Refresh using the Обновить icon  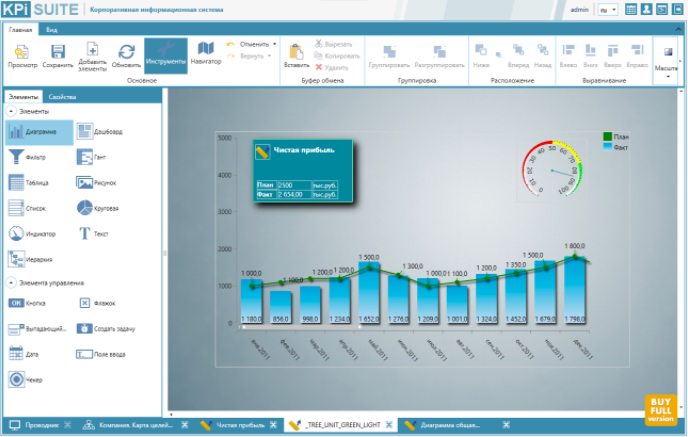pos(126,56)
